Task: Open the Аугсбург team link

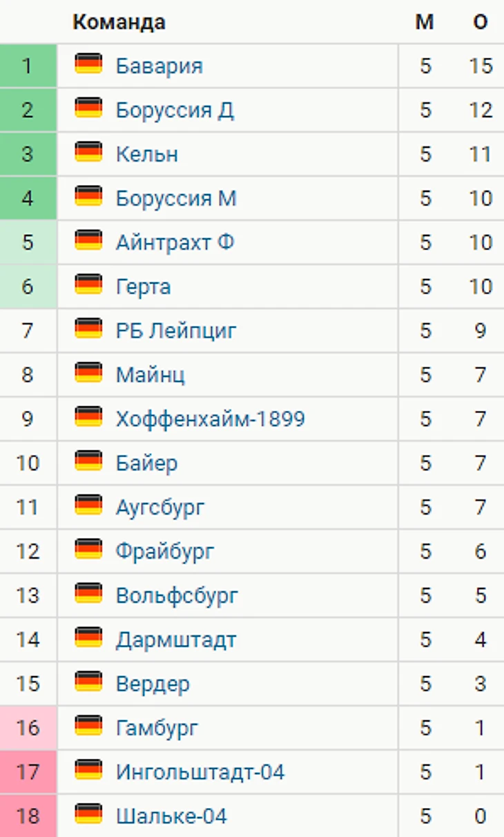Action: (x=160, y=508)
